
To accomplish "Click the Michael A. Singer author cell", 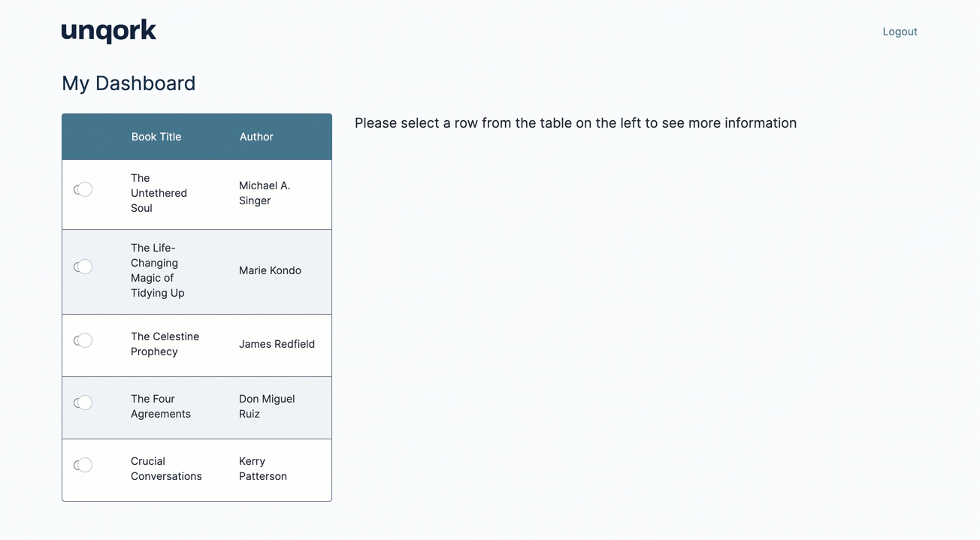I will [x=265, y=193].
